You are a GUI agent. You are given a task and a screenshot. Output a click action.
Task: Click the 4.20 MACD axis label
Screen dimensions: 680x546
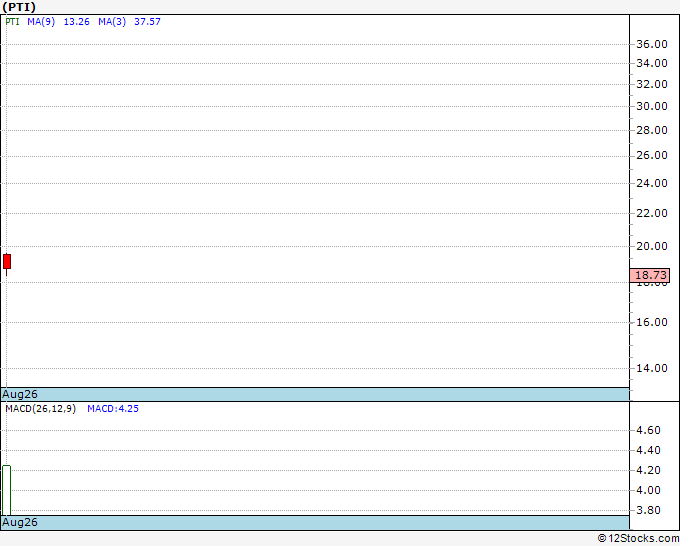(x=648, y=470)
